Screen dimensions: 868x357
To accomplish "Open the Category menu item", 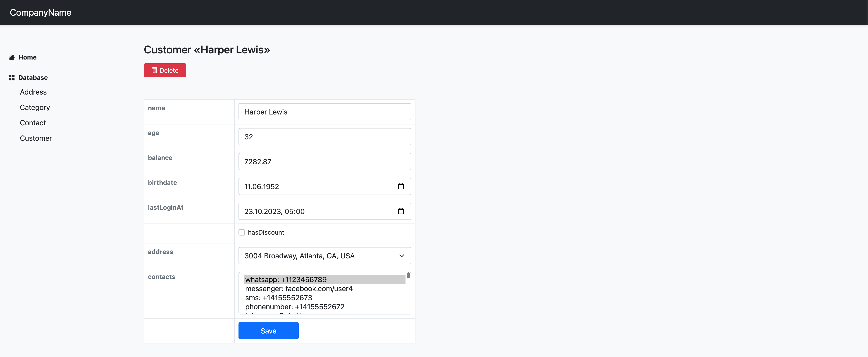I will click(35, 107).
